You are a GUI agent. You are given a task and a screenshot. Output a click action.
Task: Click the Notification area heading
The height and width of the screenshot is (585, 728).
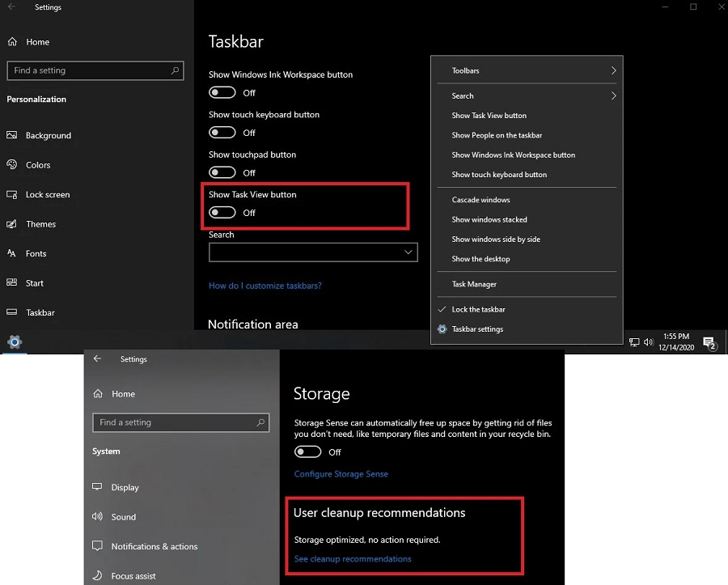[253, 324]
